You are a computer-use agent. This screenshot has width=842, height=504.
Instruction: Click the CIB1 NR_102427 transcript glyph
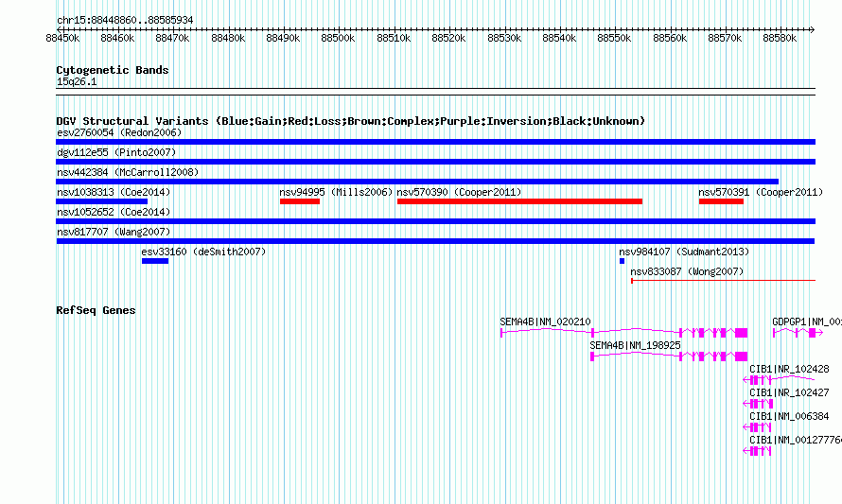coord(758,404)
